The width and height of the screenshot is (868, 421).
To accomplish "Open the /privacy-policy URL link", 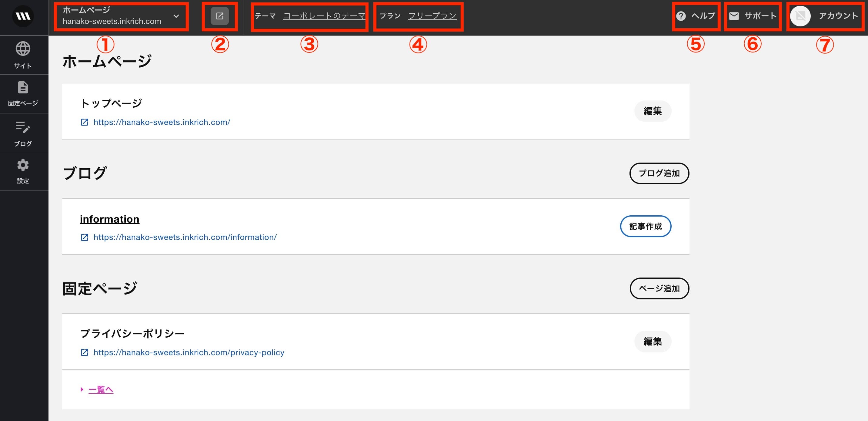I will point(189,352).
